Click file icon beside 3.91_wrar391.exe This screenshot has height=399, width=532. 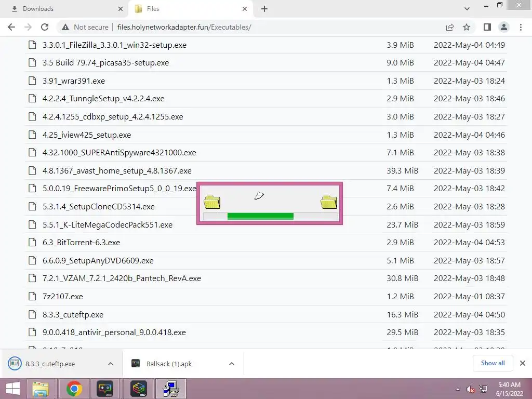[32, 81]
